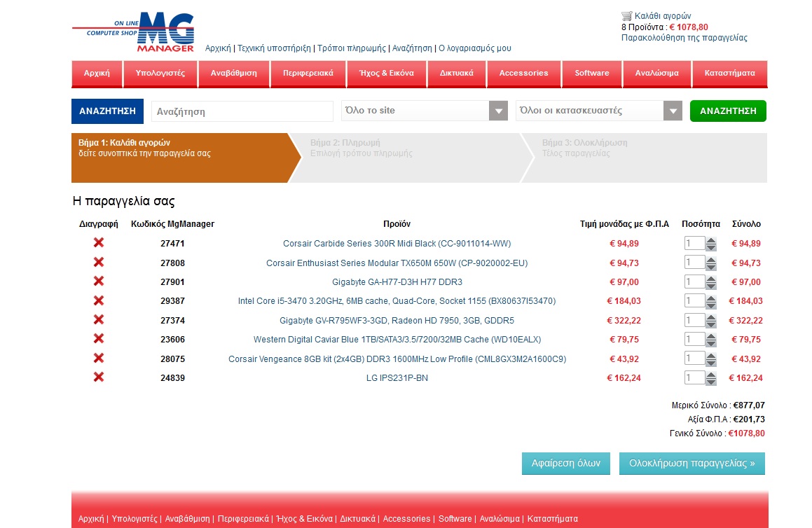Open footer 'Αναβάθμιση' link
The image size is (812, 528).
pyautogui.click(x=188, y=519)
